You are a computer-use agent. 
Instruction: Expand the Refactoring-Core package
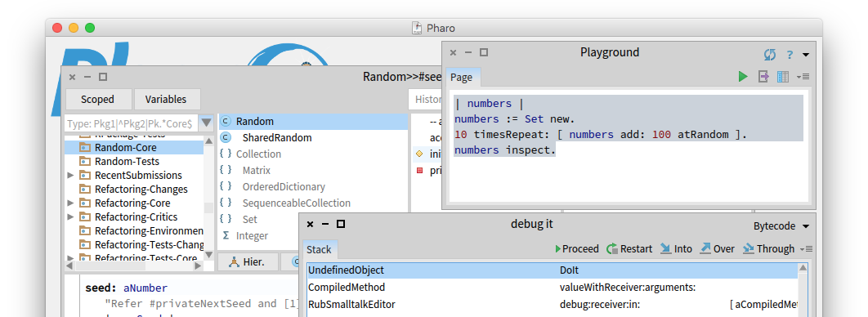(70, 203)
